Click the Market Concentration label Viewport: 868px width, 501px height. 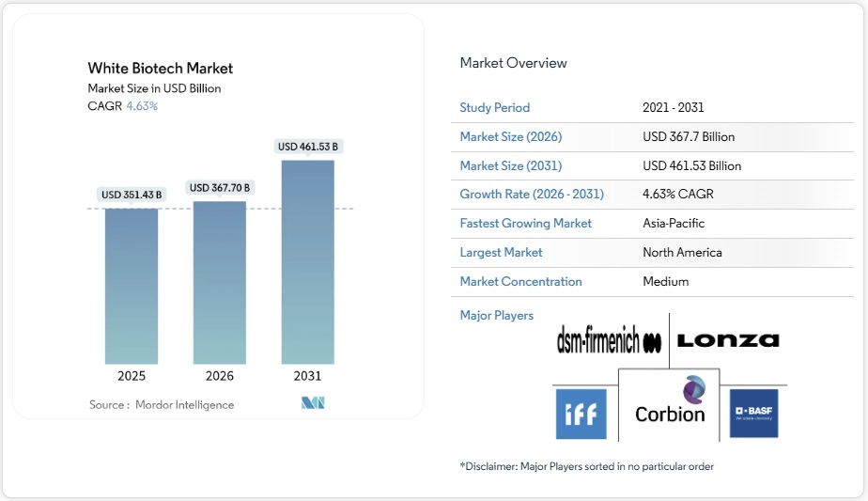pyautogui.click(x=520, y=282)
